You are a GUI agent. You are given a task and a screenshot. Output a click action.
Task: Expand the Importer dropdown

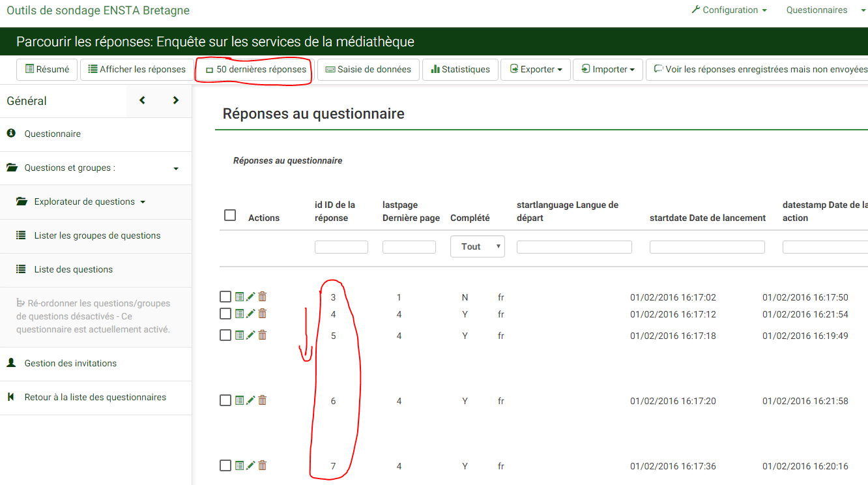pos(608,69)
